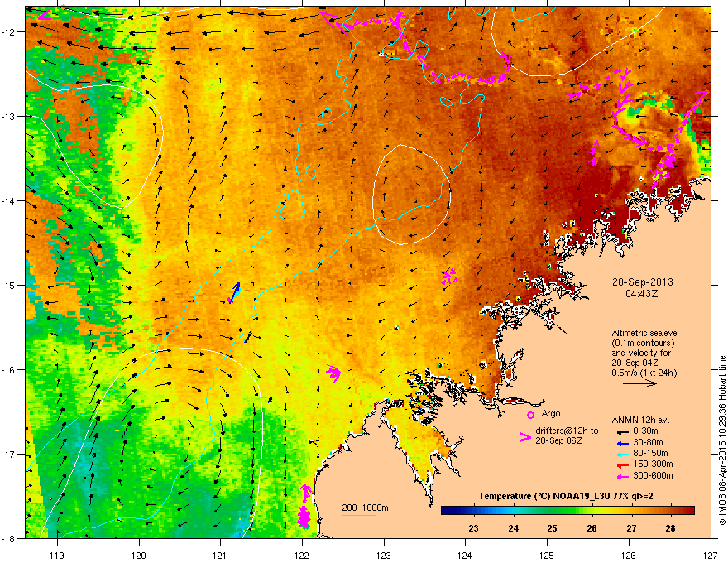The image size is (728, 563).
Task: Click longitude axis label '119'
Action: point(57,555)
